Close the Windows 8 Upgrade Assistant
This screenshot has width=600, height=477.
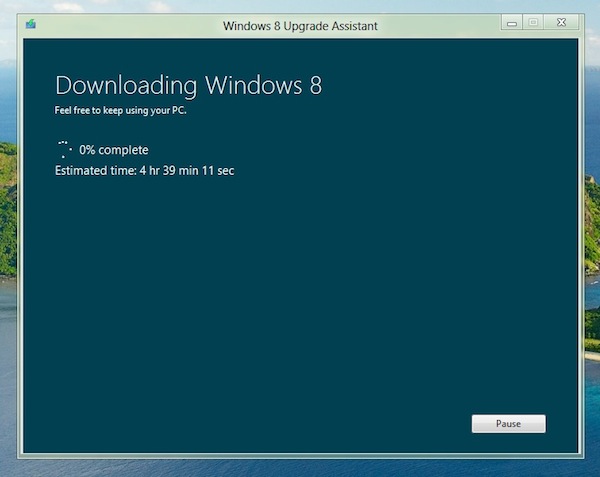point(561,23)
